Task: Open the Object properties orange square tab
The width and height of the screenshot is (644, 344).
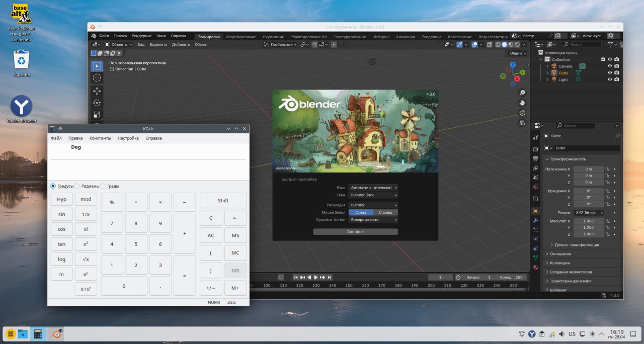Action: 535,211
